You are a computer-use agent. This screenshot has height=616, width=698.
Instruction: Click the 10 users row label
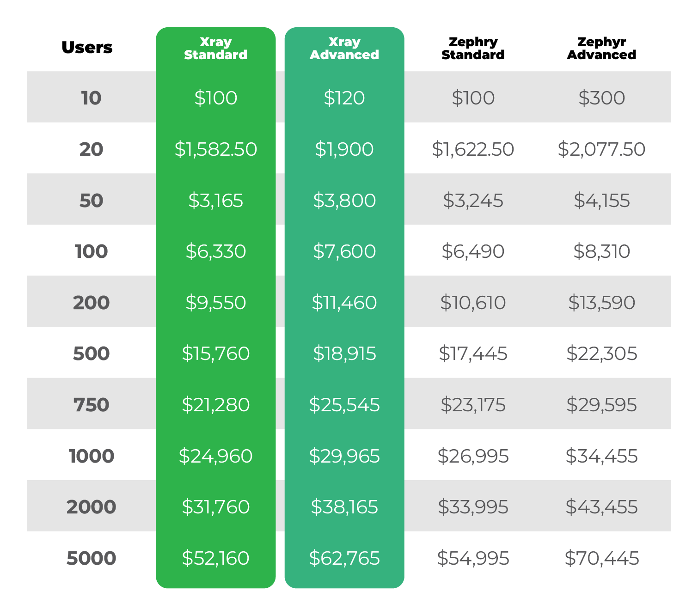91,98
